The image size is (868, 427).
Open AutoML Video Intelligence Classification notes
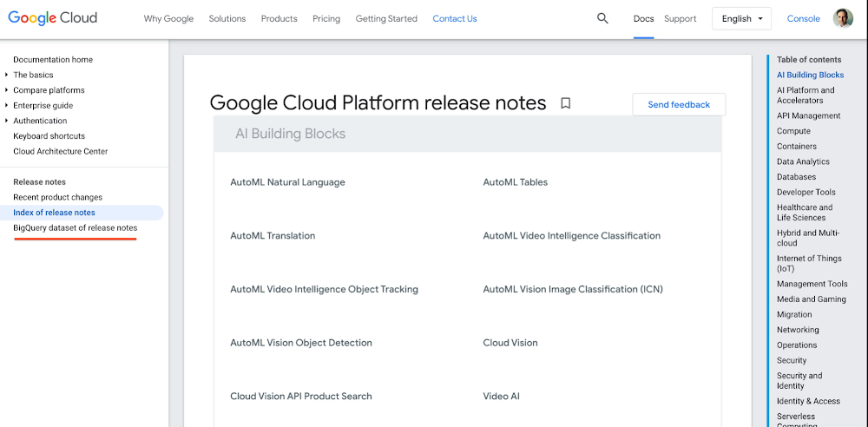tap(572, 236)
